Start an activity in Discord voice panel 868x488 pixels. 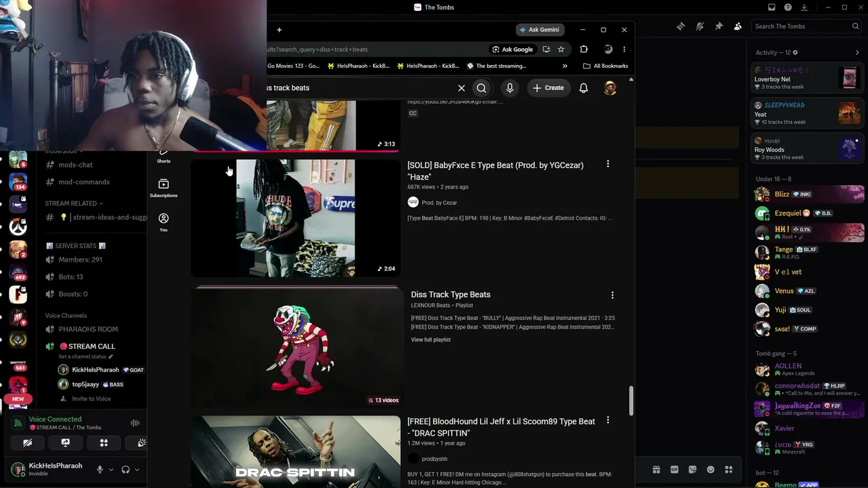104,443
